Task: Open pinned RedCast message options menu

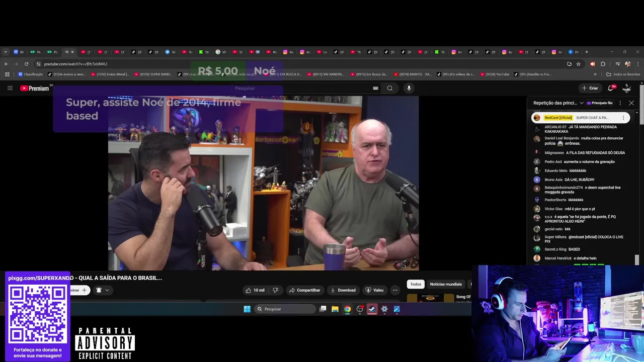Action: 623,118
